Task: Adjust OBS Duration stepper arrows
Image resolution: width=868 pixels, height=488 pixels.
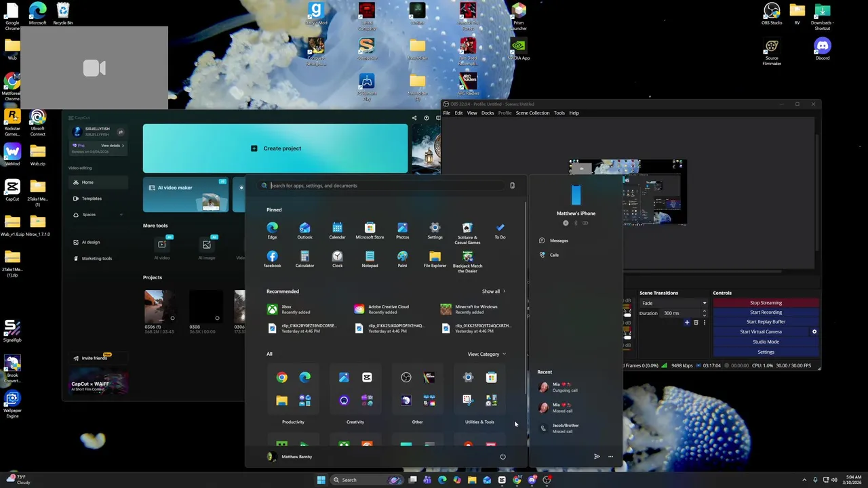Action: (704, 313)
